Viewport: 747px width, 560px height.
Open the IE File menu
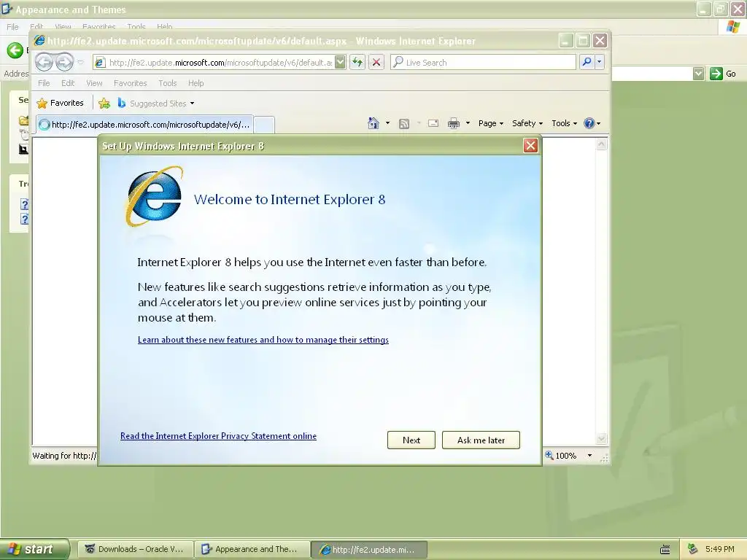pyautogui.click(x=44, y=83)
